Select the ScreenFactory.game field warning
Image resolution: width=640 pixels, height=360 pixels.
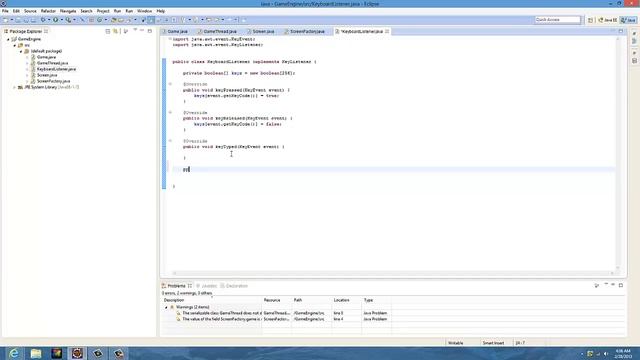[222, 319]
